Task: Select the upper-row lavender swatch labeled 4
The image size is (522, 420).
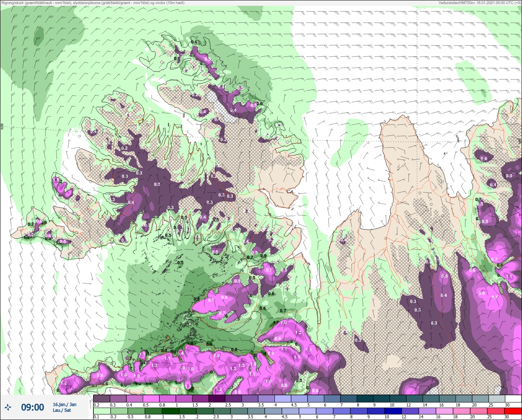Action: (x=283, y=398)
